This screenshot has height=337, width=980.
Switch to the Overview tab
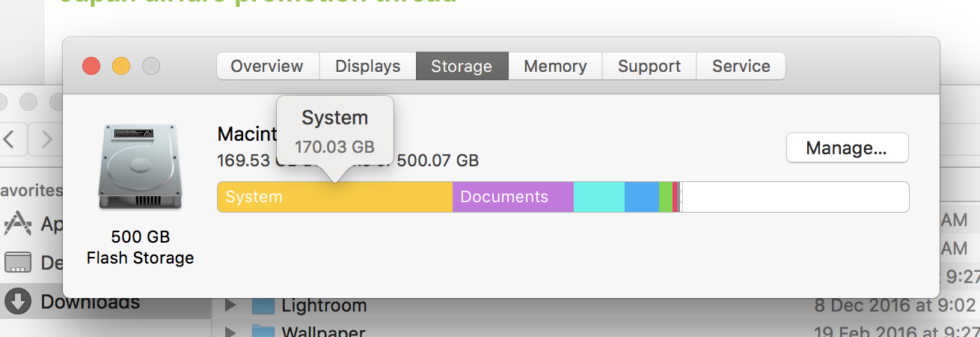point(267,66)
